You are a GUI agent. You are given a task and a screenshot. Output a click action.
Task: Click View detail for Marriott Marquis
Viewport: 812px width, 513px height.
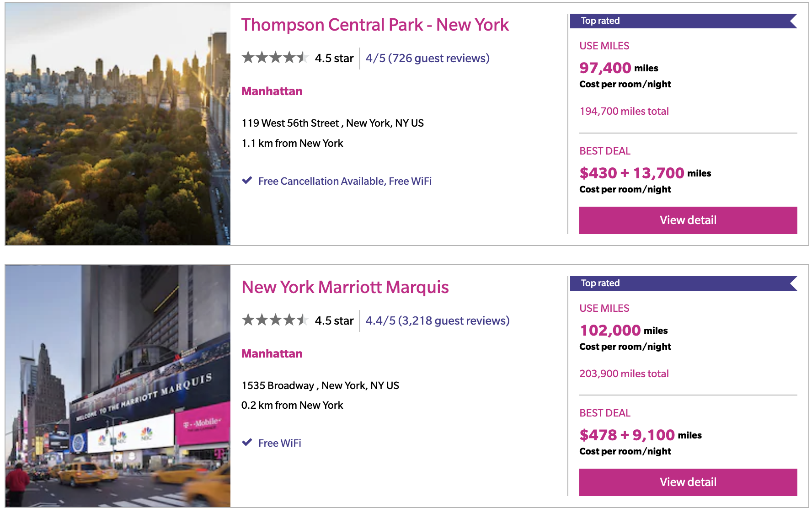point(688,482)
